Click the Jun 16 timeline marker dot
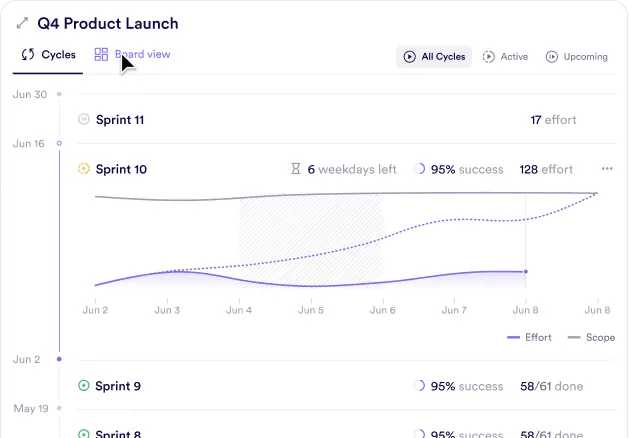The image size is (629, 438). 59,144
